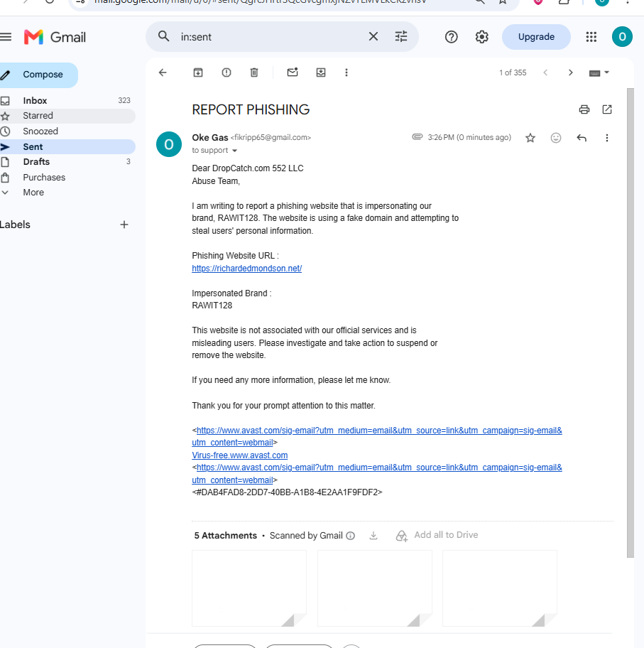The height and width of the screenshot is (648, 644).
Task: Go to the newer conversation arrow
Action: click(x=545, y=72)
